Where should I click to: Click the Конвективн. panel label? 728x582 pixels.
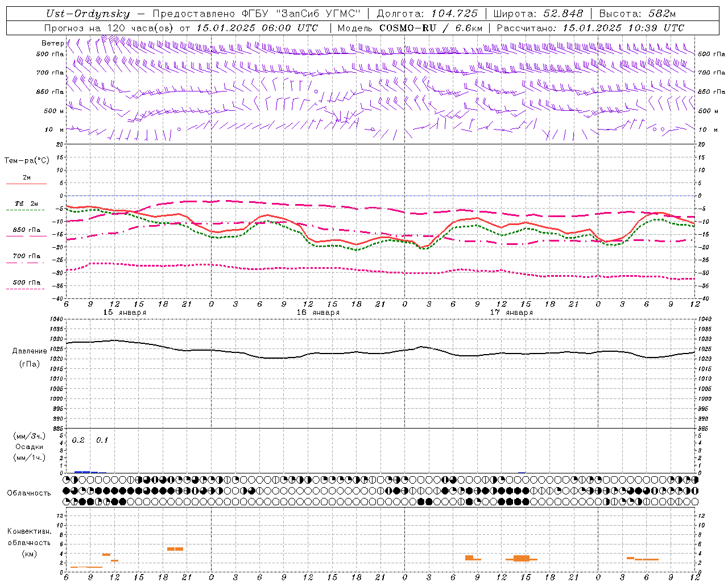pos(29,531)
